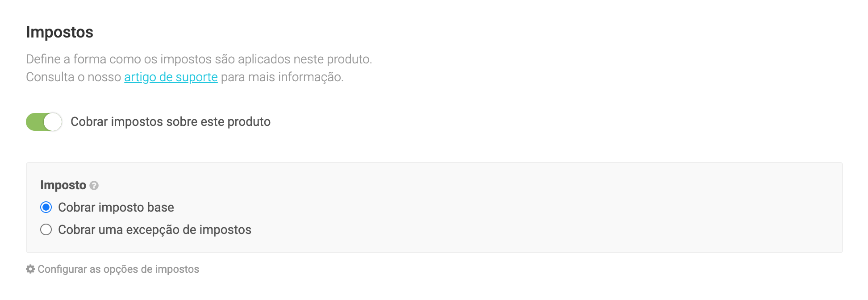The image size is (868, 300).
Task: Click the white knob of the tax toggle
Action: [x=53, y=122]
